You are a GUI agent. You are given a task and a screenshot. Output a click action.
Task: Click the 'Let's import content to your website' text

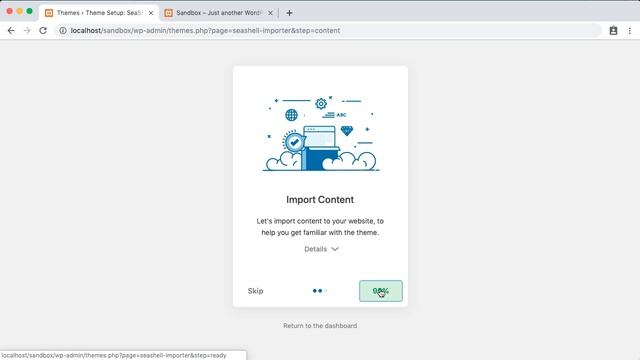coord(320,227)
